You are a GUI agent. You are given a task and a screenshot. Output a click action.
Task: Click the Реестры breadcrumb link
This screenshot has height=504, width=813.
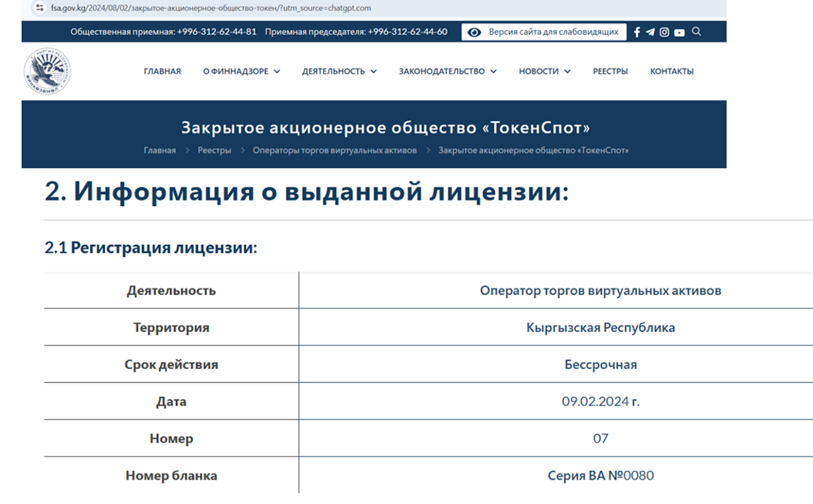214,150
